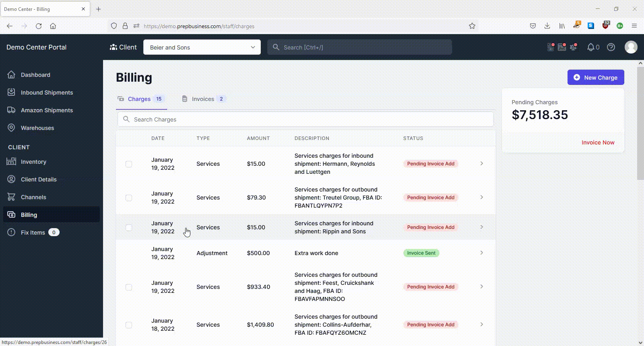Click the New Charge button
This screenshot has height=346, width=644.
[x=596, y=77]
